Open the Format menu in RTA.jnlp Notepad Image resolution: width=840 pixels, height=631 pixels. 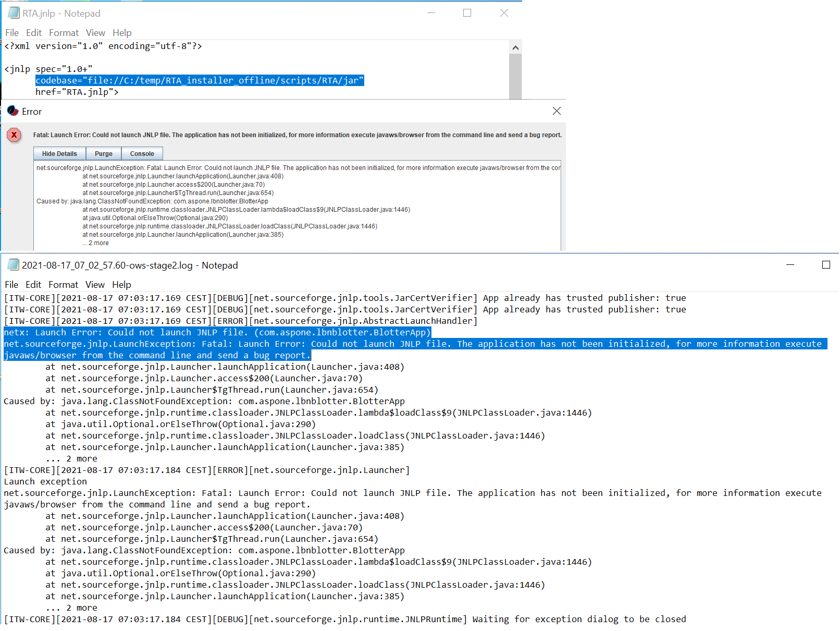click(64, 32)
